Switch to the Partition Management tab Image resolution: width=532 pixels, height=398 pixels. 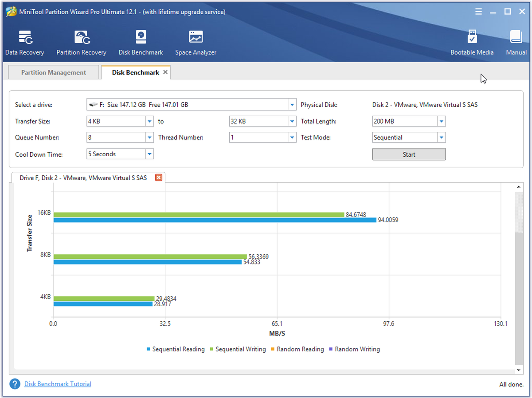[54, 72]
